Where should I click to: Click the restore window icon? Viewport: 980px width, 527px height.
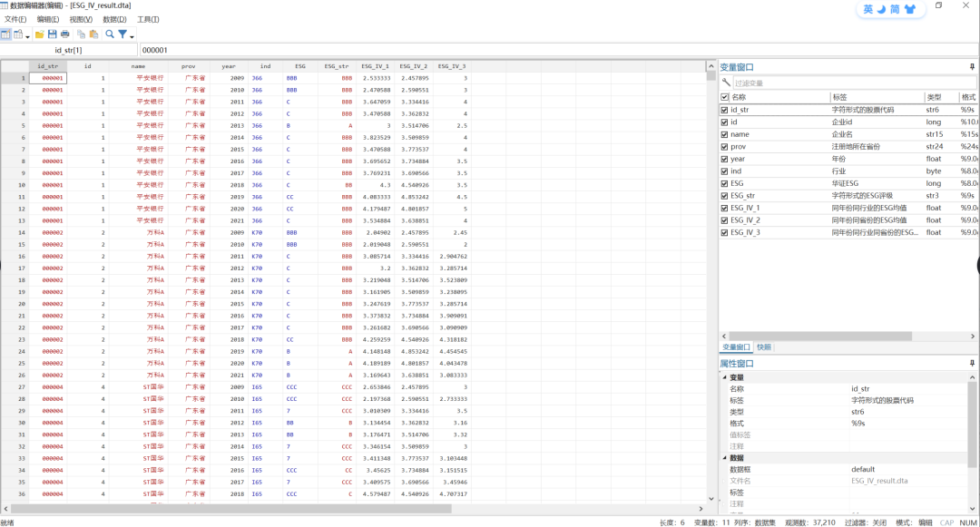(x=939, y=5)
